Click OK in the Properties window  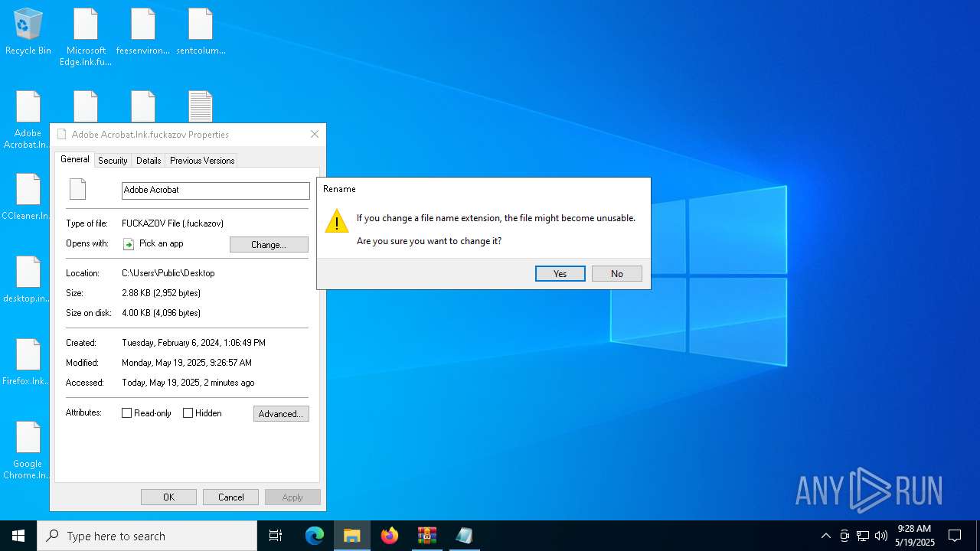click(168, 497)
